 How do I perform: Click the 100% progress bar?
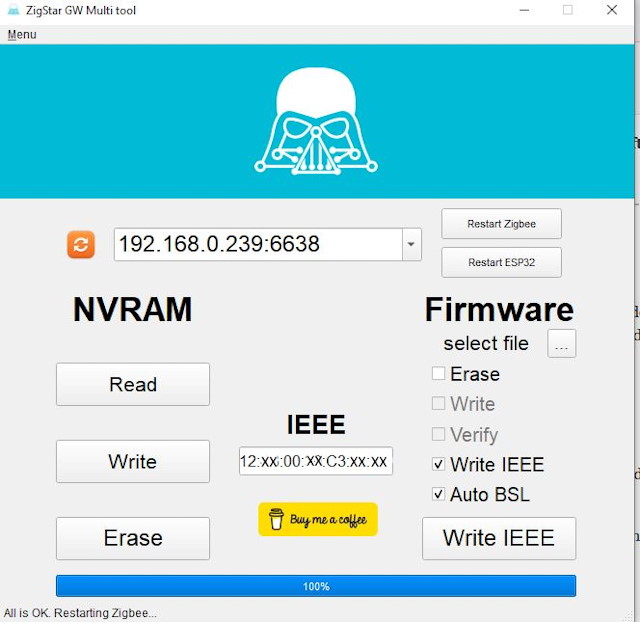tap(316, 586)
